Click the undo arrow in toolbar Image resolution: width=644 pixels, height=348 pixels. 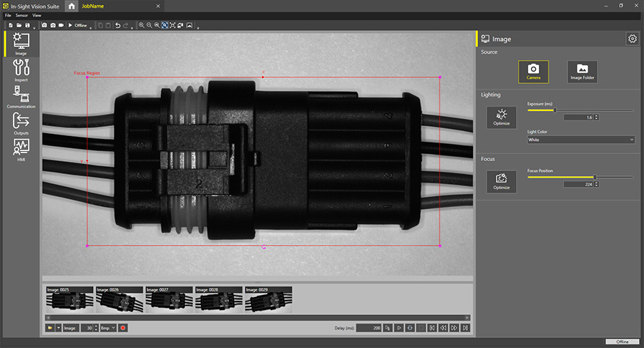pyautogui.click(x=117, y=25)
